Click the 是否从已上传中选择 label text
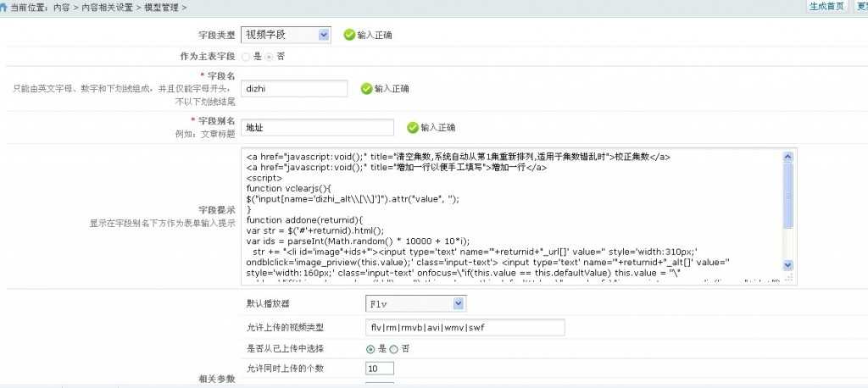The width and height of the screenshot is (868, 388). point(285,349)
